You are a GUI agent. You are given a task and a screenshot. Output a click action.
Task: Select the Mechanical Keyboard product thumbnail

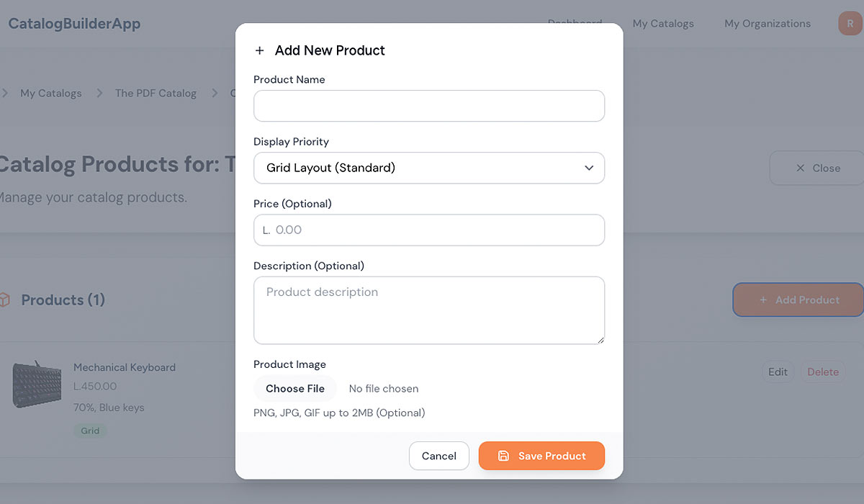coord(37,385)
